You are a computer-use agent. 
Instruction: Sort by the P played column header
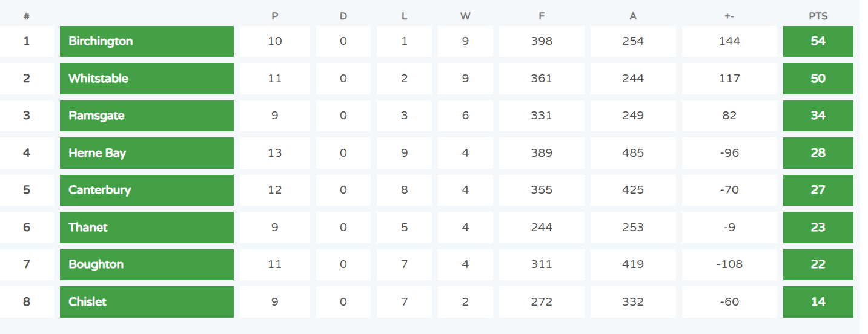point(275,16)
